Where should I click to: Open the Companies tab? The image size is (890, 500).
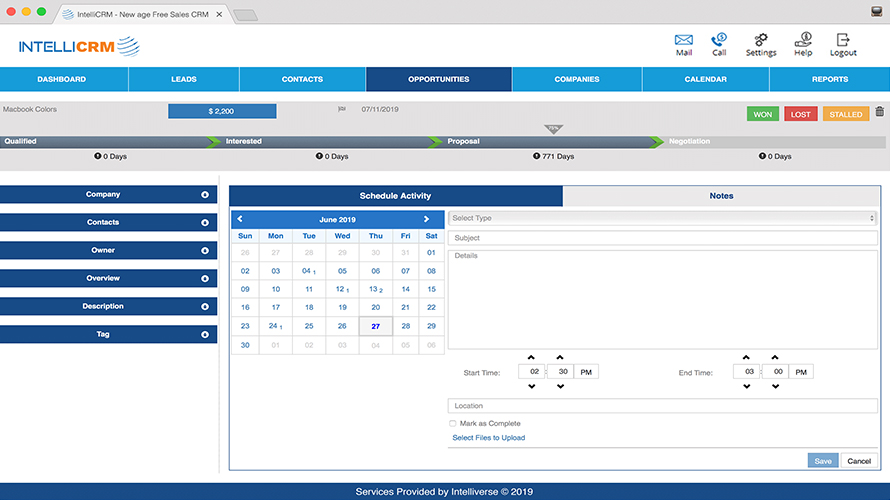[577, 79]
